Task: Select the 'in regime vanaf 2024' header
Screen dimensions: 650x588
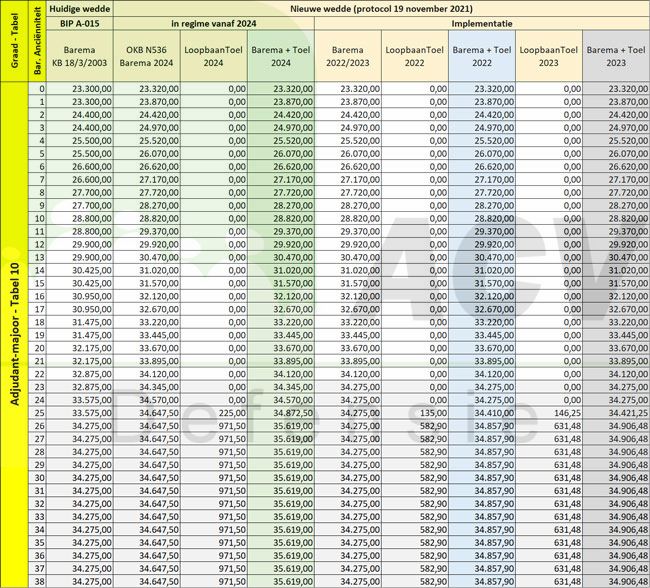Action: (x=214, y=23)
